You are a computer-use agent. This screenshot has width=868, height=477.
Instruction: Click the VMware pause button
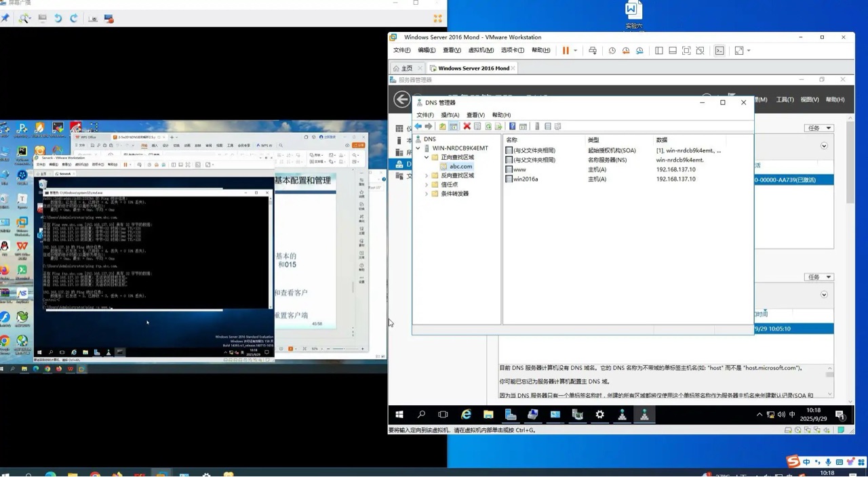click(566, 51)
